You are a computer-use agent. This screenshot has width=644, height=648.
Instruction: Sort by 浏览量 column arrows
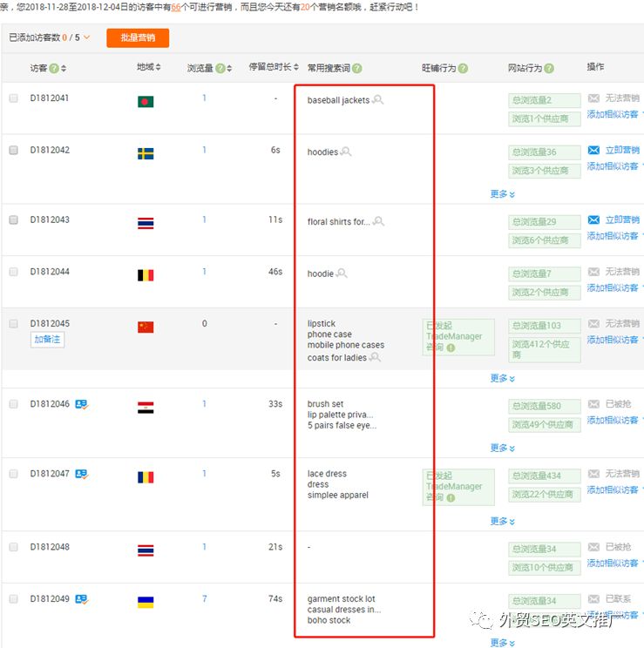click(x=229, y=68)
